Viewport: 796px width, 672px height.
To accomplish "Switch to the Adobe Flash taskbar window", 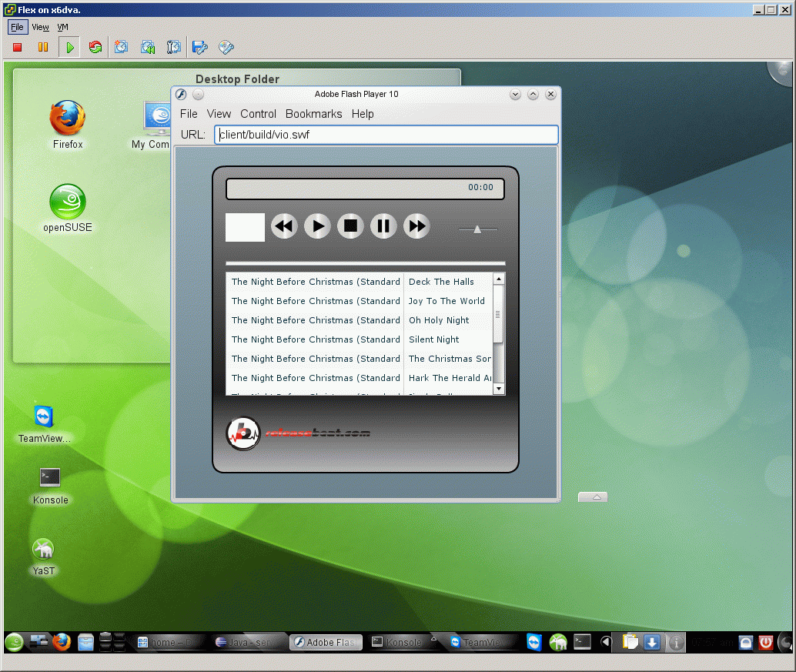I will [x=326, y=643].
